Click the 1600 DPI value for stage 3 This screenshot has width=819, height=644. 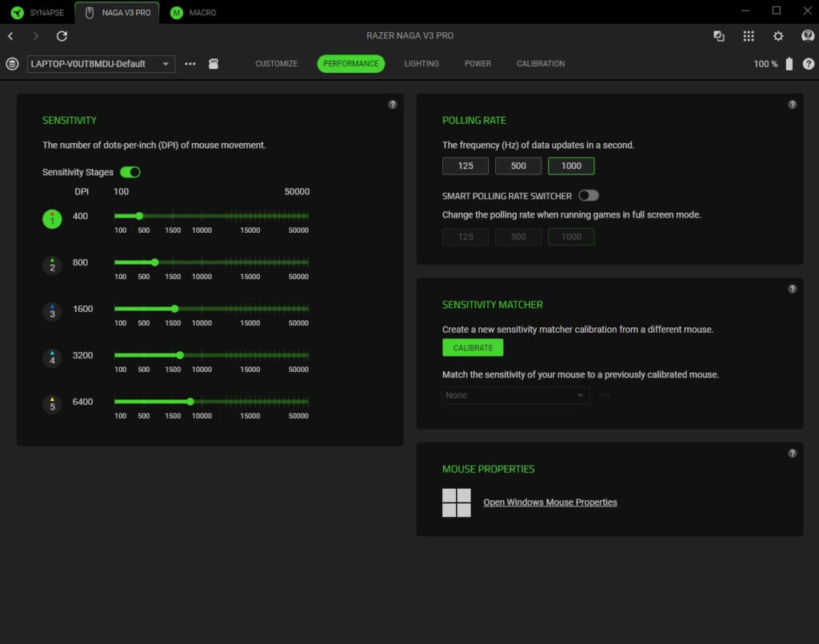pos(82,310)
